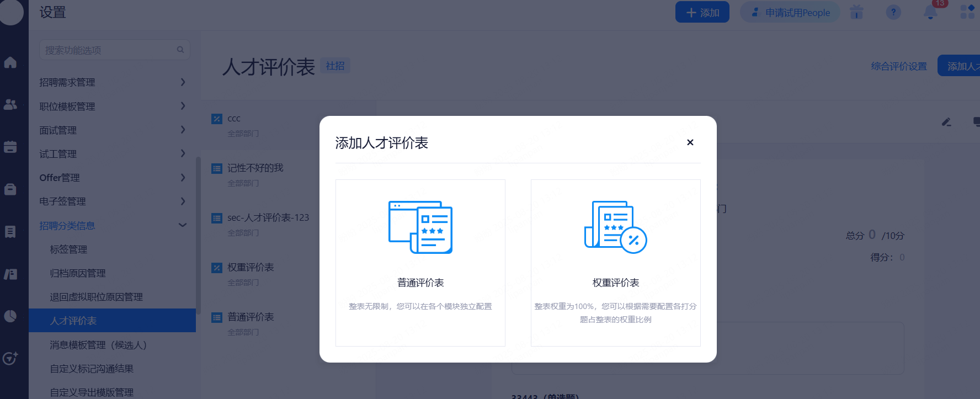The image size is (980, 399).
Task: Open the help question mark icon
Action: 893,12
